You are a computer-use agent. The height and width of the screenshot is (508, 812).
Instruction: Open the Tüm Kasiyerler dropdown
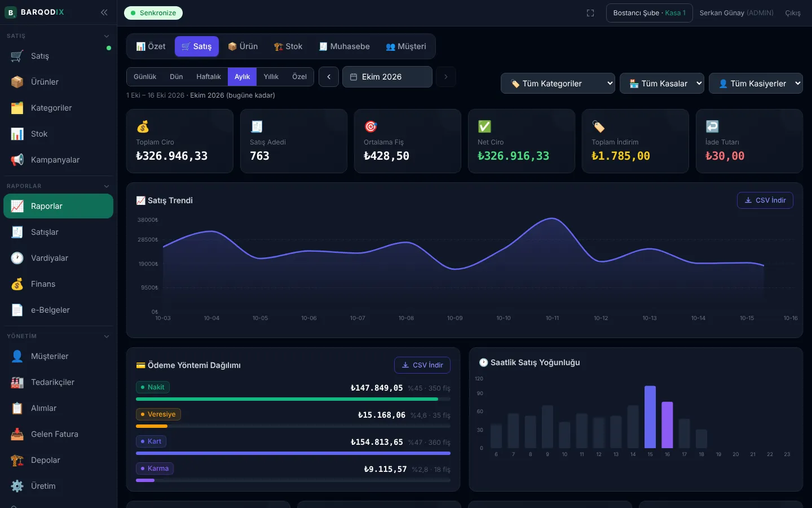coord(756,84)
